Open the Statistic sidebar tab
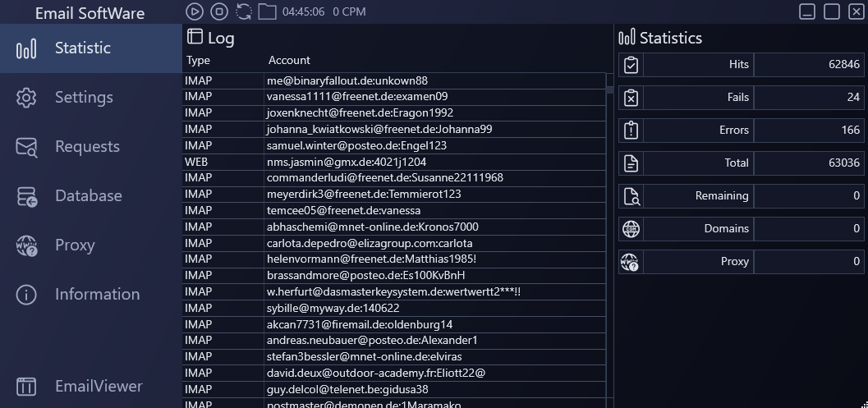Viewport: 868px width, 408px height. [x=82, y=48]
